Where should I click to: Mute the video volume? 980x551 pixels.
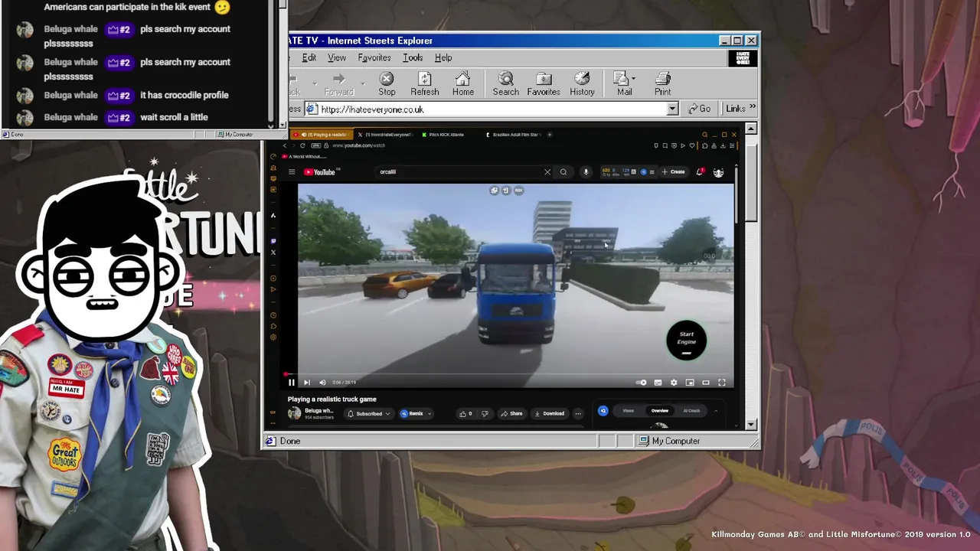coord(322,383)
